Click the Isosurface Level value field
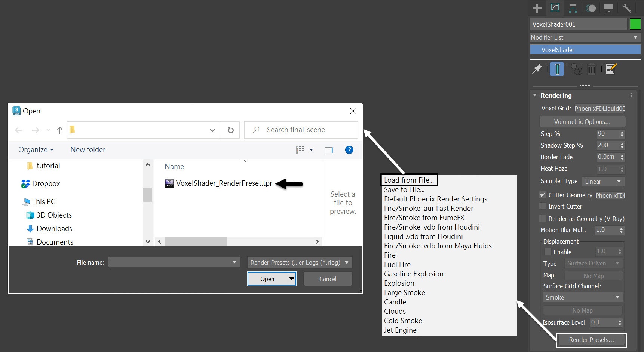644x352 pixels. tap(603, 322)
